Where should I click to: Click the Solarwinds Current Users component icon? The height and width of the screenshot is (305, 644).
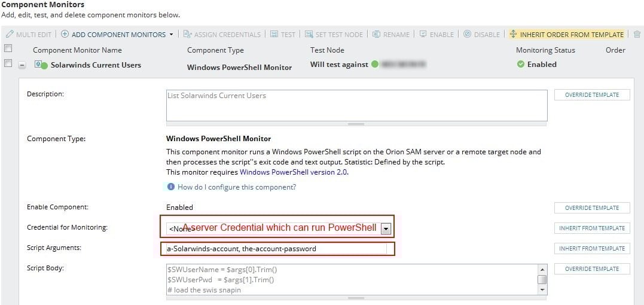click(41, 65)
